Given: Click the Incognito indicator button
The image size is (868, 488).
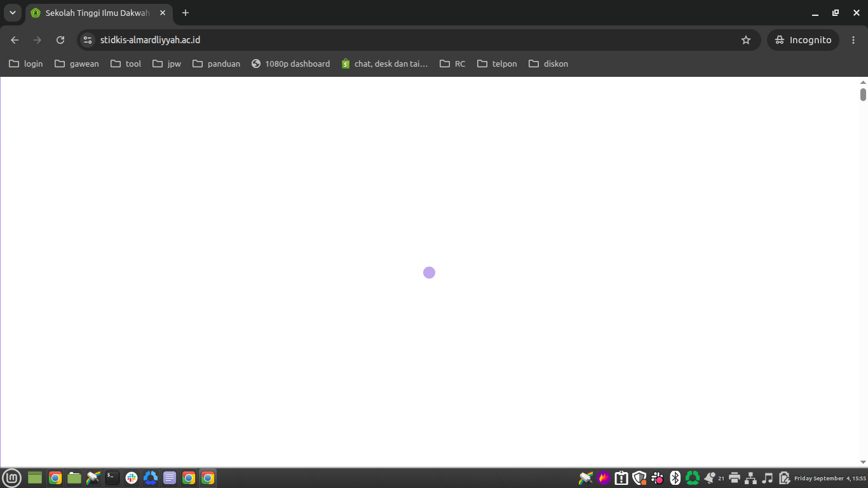Looking at the screenshot, I should [x=803, y=40].
